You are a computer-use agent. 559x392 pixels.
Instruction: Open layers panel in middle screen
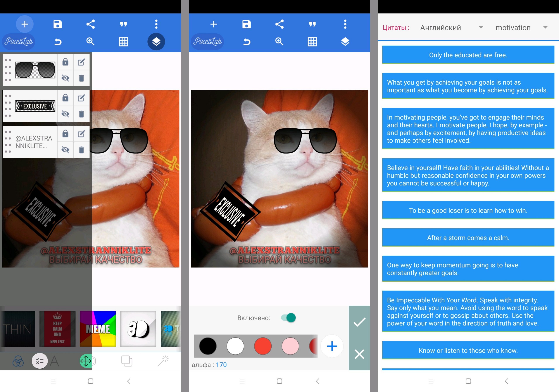point(345,42)
